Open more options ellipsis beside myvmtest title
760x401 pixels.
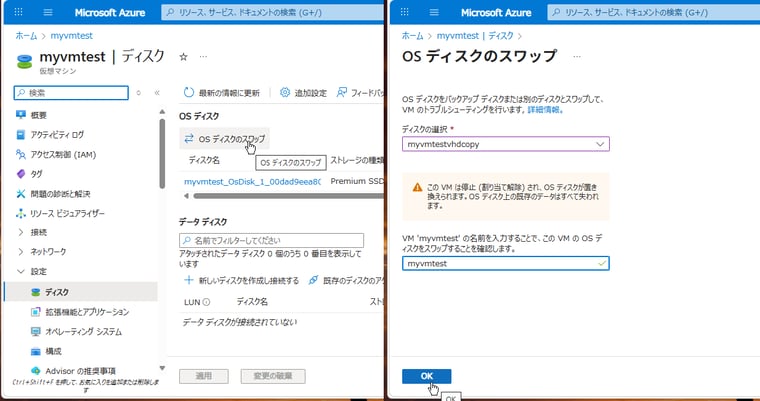(203, 57)
